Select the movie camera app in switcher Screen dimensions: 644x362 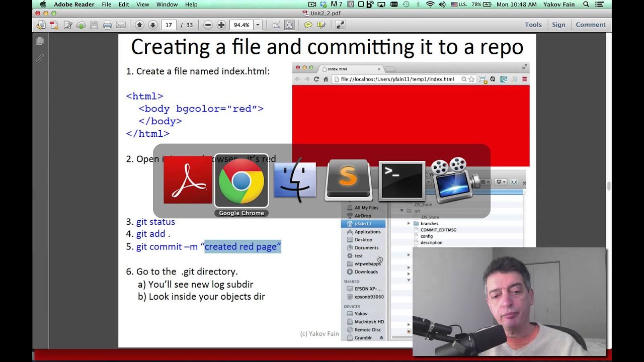point(455,180)
